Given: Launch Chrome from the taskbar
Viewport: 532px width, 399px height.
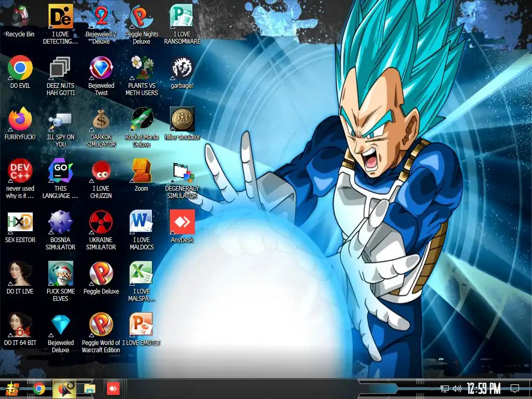Looking at the screenshot, I should (x=39, y=389).
